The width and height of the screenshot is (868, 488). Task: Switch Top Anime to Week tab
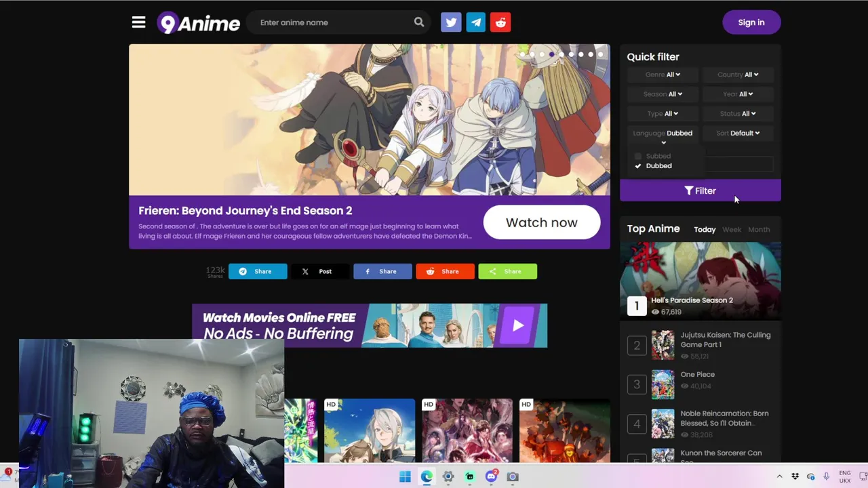[x=732, y=229]
